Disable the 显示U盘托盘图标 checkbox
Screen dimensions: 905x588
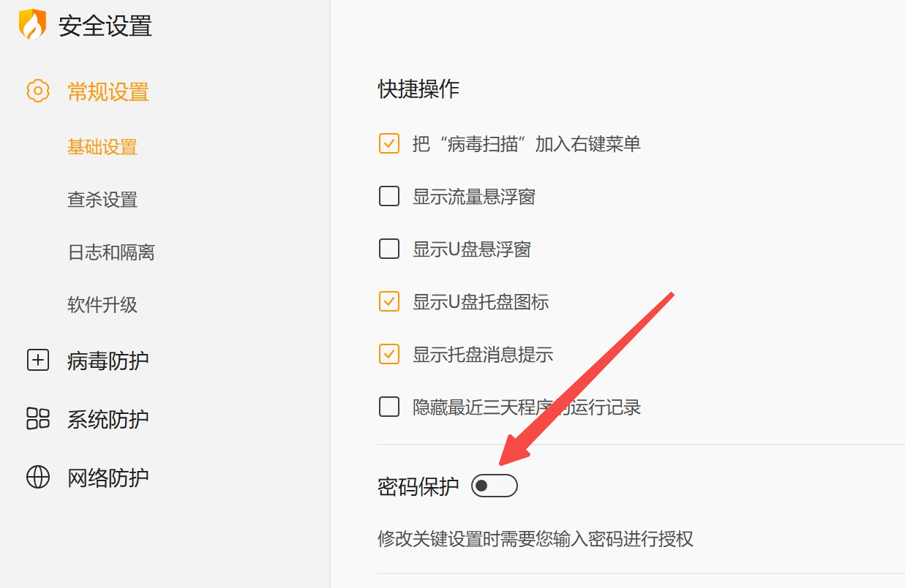(389, 301)
